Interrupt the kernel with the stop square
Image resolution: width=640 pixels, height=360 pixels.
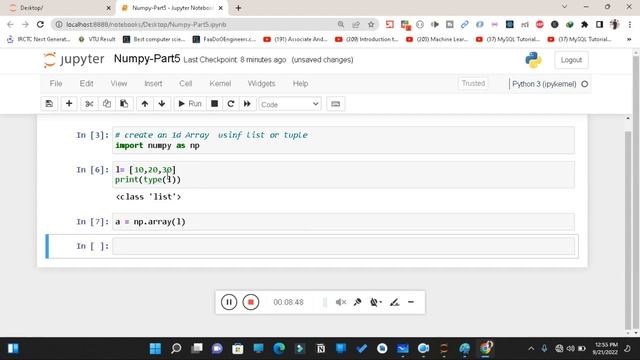tap(214, 104)
